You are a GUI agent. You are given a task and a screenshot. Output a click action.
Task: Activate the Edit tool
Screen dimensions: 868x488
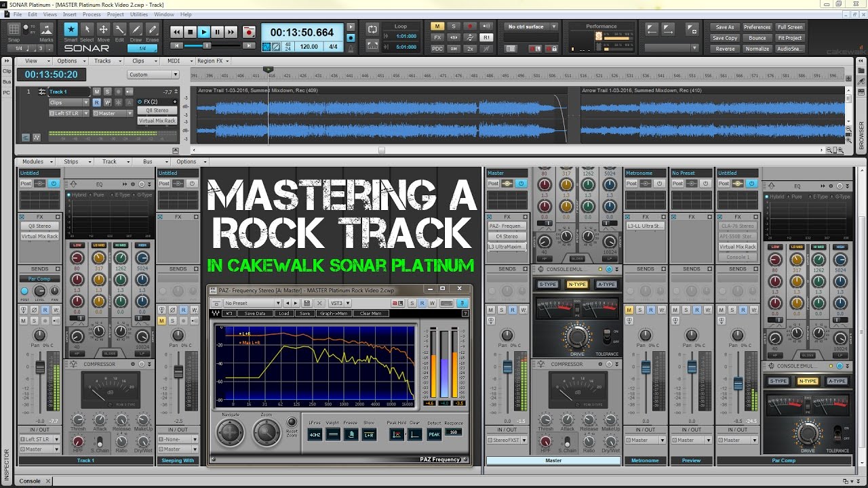click(x=119, y=30)
